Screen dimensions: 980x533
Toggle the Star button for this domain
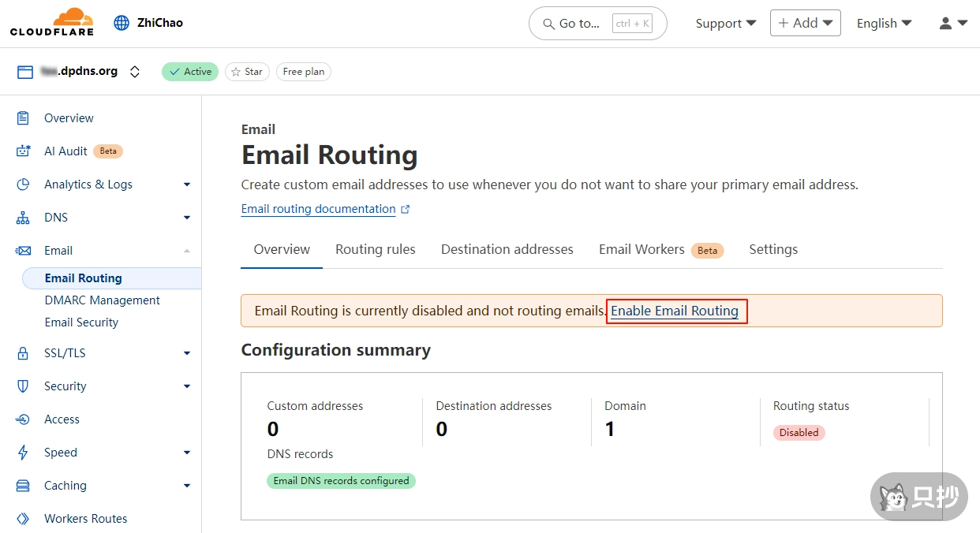point(246,72)
